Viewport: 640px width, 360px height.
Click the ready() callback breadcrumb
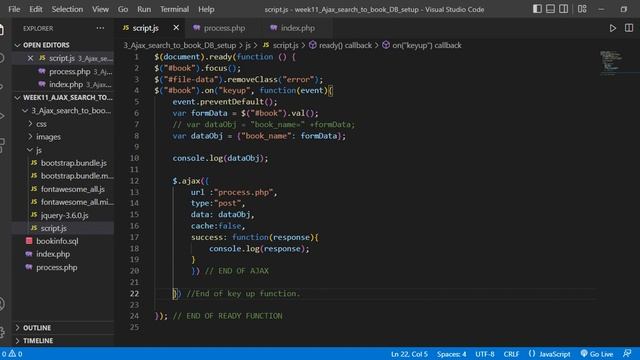340,45
